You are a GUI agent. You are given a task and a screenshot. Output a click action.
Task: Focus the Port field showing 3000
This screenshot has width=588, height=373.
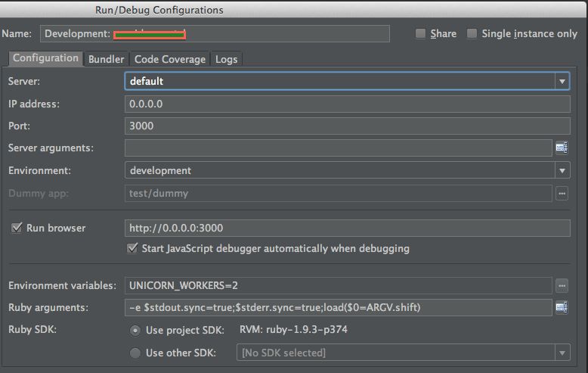coord(347,126)
